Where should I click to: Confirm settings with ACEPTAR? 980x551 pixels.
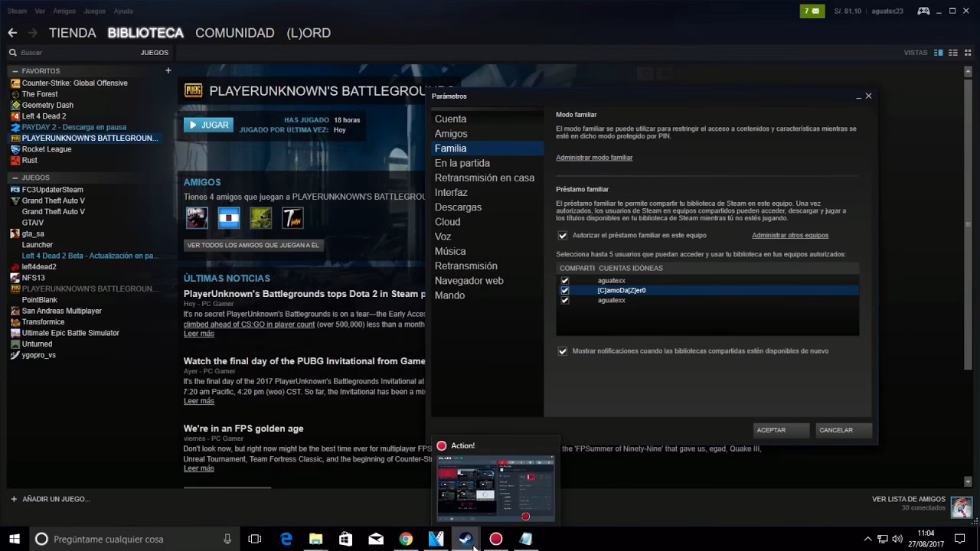click(781, 430)
